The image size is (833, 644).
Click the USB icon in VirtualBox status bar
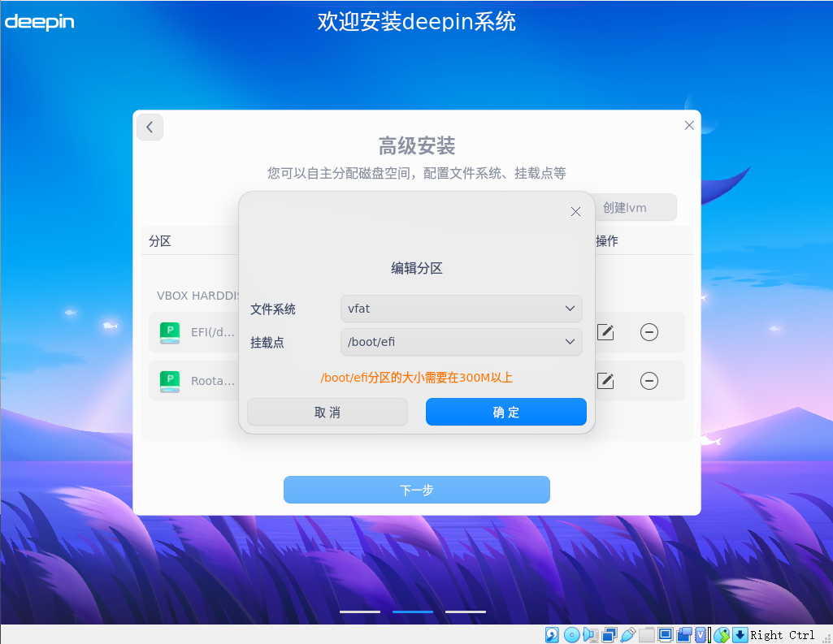[627, 634]
